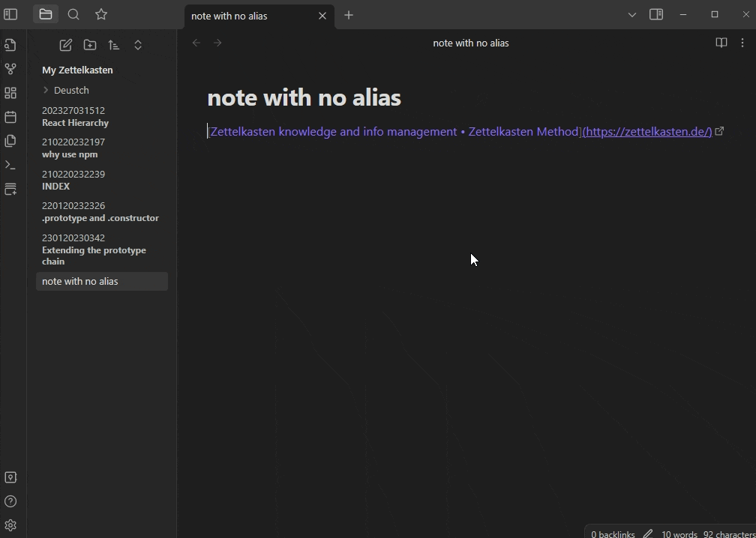Viewport: 756px width, 538px height.
Task: Open quick switcher ribbon icon
Action: click(x=10, y=45)
